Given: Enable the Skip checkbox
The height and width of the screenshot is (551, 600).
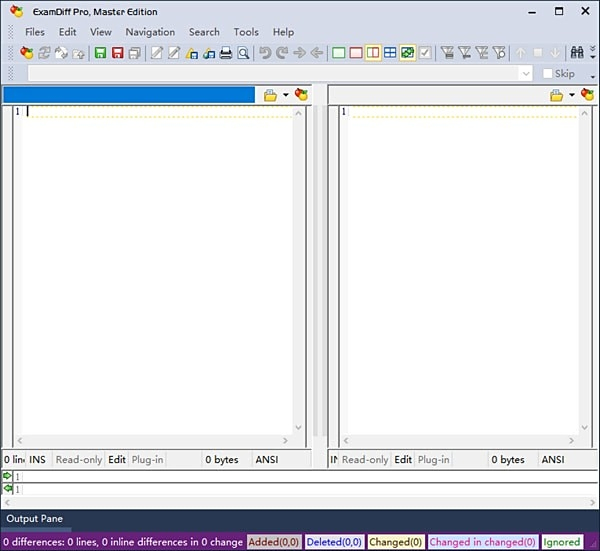Looking at the screenshot, I should (x=548, y=74).
